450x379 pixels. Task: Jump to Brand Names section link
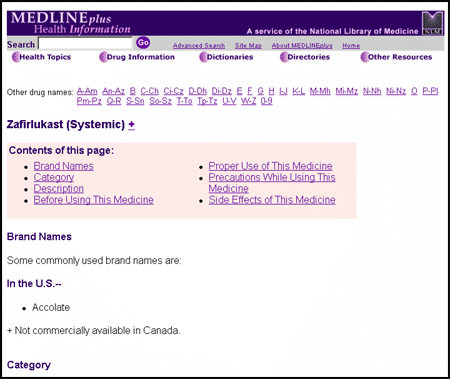(x=64, y=166)
